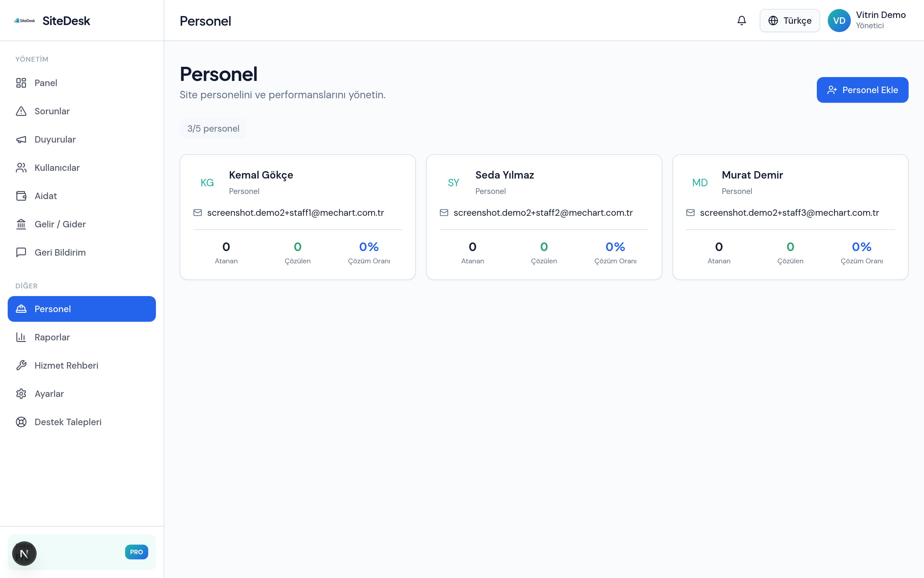
Task: Open the Panel dashboard icon in sidebar
Action: coord(21,83)
